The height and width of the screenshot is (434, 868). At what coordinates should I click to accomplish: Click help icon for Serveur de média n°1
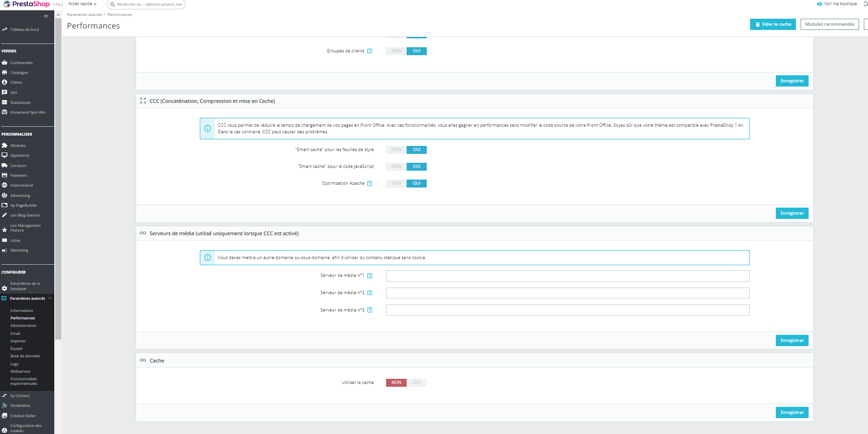click(x=370, y=275)
